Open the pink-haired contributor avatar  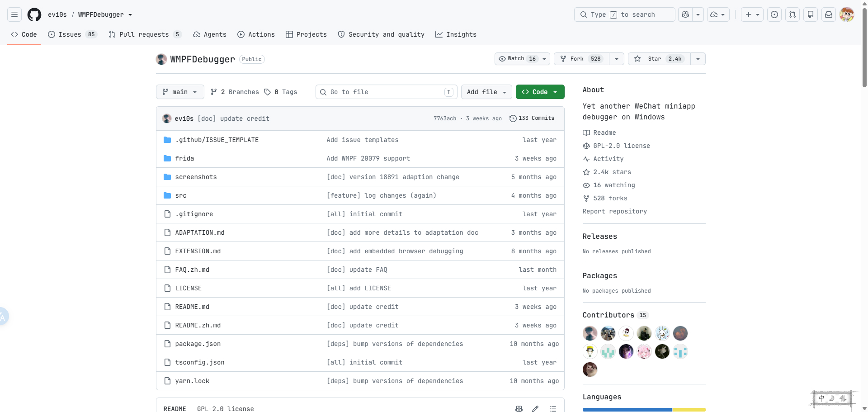pyautogui.click(x=644, y=351)
